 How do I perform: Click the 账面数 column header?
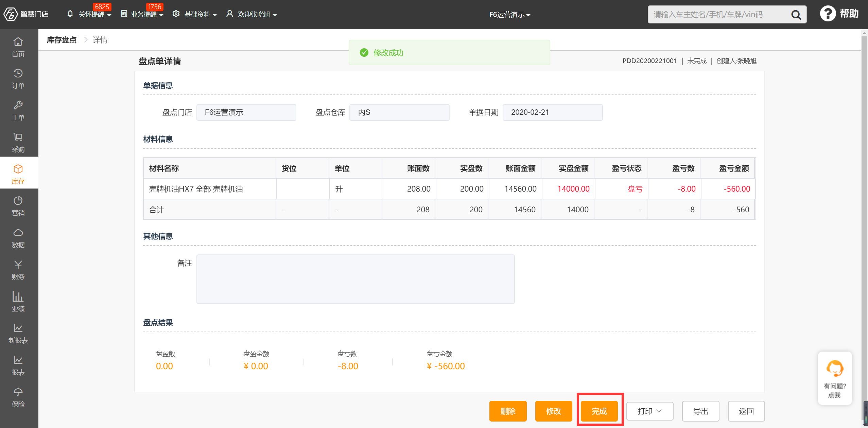(409, 168)
